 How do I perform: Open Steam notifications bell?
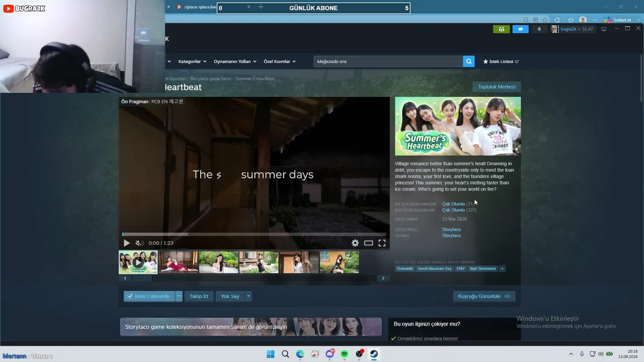[x=539, y=29]
